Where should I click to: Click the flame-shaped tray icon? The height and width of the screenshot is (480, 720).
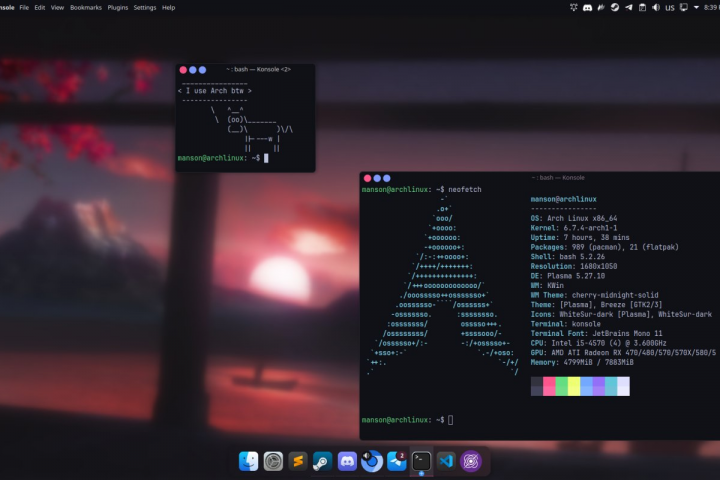click(x=601, y=7)
